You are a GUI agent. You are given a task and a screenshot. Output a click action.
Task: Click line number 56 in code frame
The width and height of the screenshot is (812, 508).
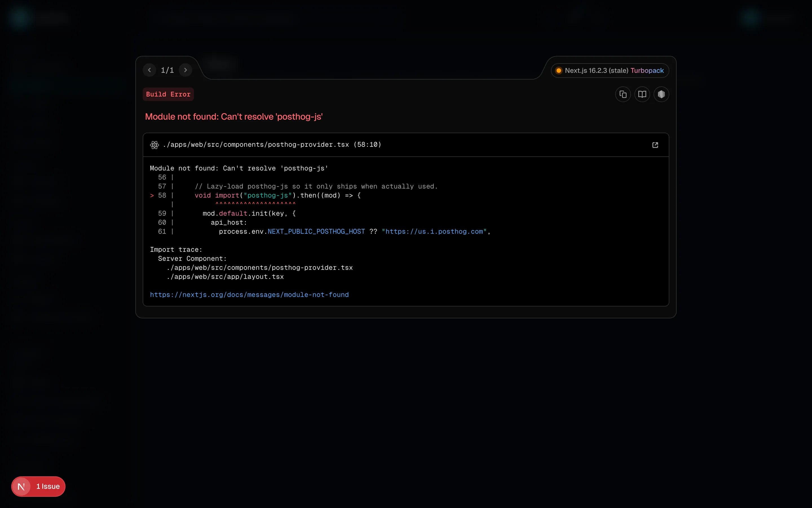(162, 178)
